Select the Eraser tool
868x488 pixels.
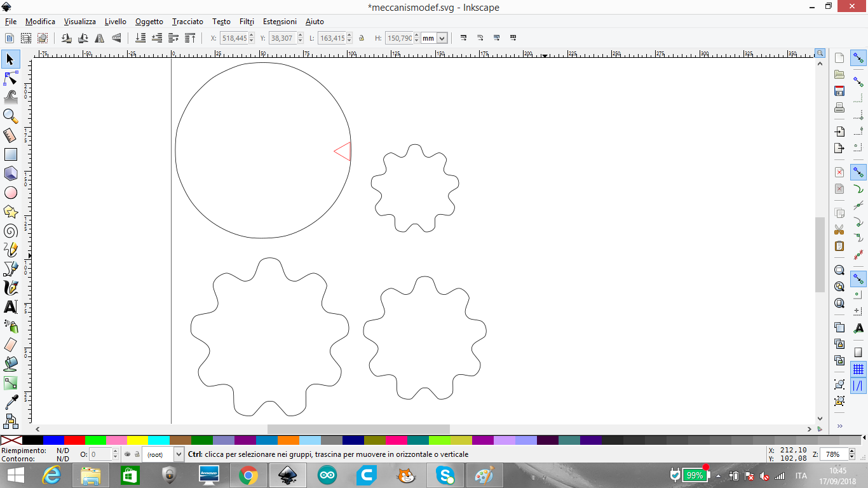(x=10, y=345)
